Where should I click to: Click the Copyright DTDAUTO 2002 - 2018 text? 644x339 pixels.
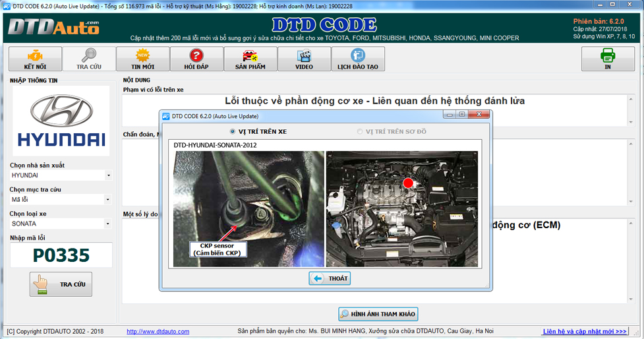(x=55, y=331)
